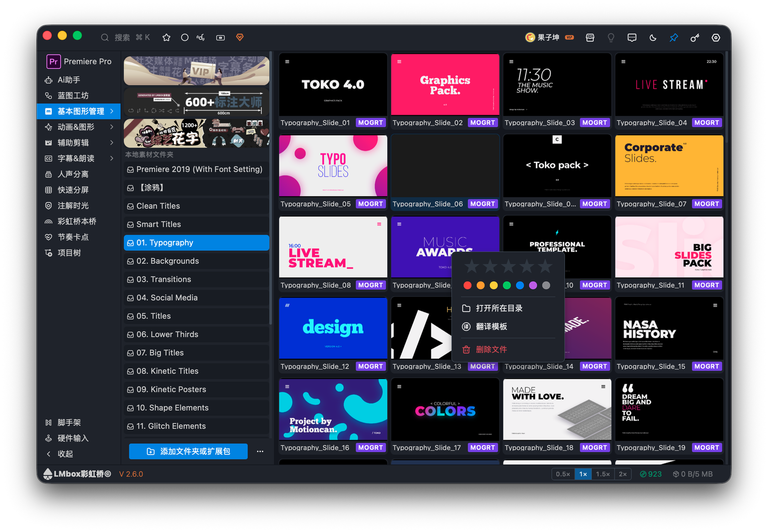The width and height of the screenshot is (768, 532).
Task: Open the store icon next to username
Action: [590, 37]
